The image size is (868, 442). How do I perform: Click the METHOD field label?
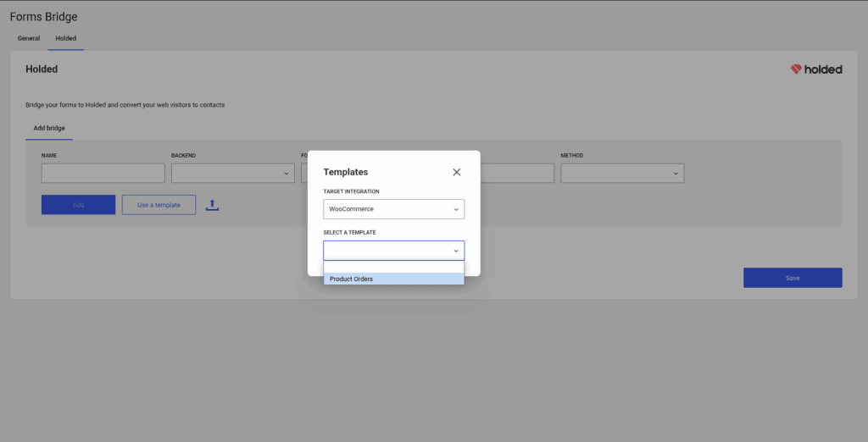[x=572, y=156]
